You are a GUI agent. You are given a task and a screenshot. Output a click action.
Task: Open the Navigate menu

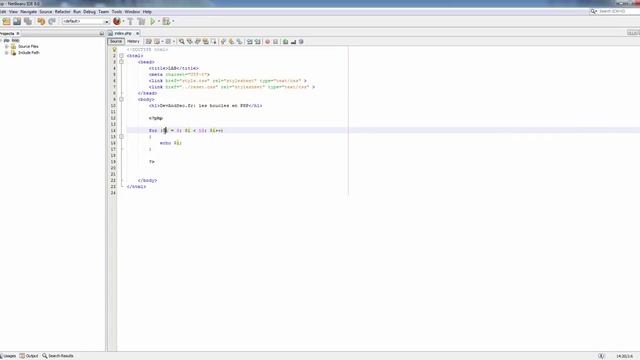29,12
